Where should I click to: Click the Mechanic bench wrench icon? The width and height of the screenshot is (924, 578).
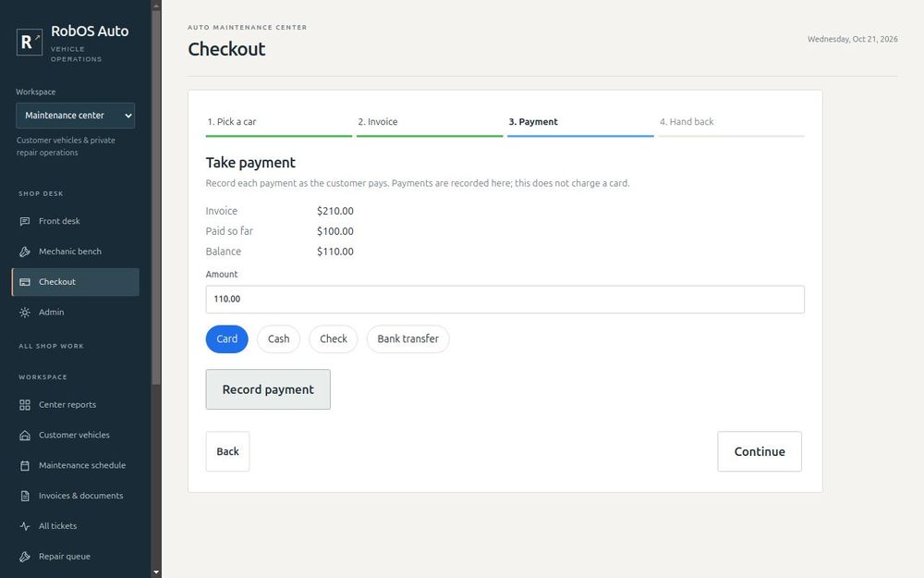[25, 252]
